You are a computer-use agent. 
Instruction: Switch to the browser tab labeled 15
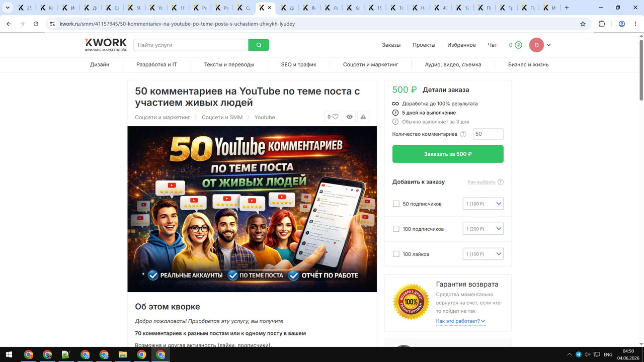374,8
